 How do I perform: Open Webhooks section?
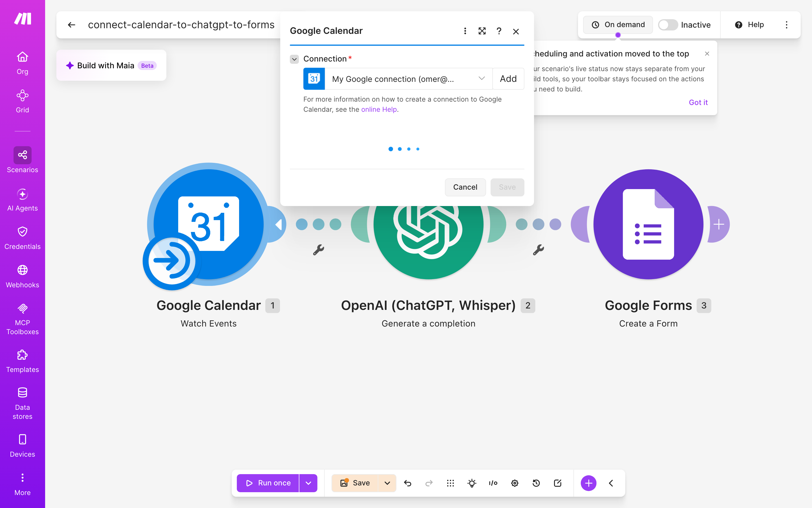pos(23,276)
